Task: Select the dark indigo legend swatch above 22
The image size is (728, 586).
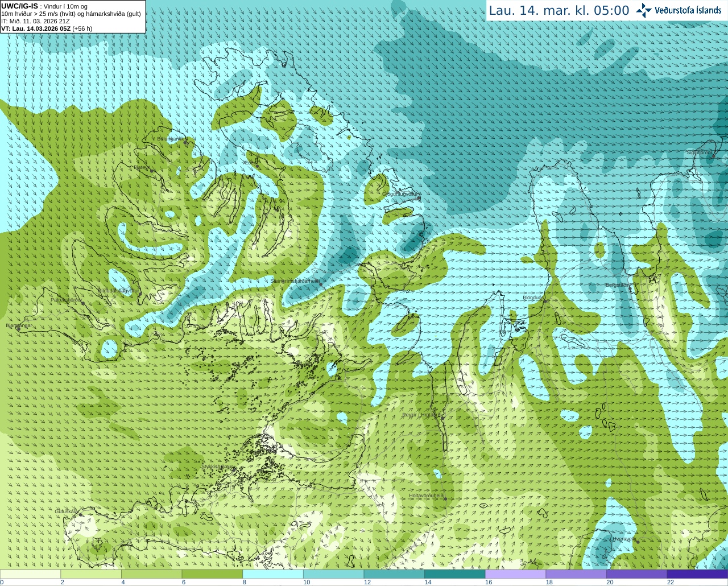Action: pos(697,574)
